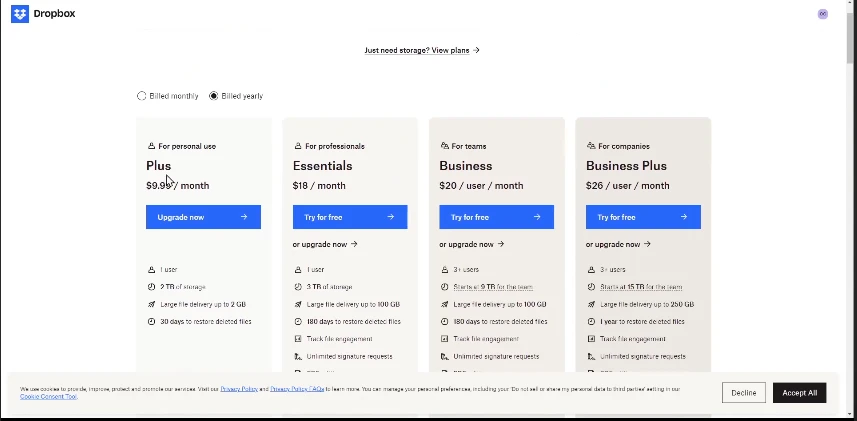Click storage icon beside '2 TB of storage'
The width and height of the screenshot is (857, 421).
(x=151, y=287)
